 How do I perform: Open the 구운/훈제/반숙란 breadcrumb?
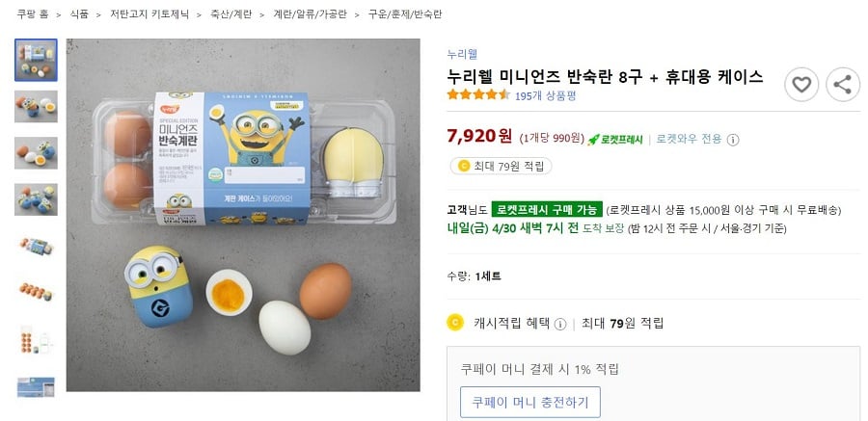[x=404, y=14]
